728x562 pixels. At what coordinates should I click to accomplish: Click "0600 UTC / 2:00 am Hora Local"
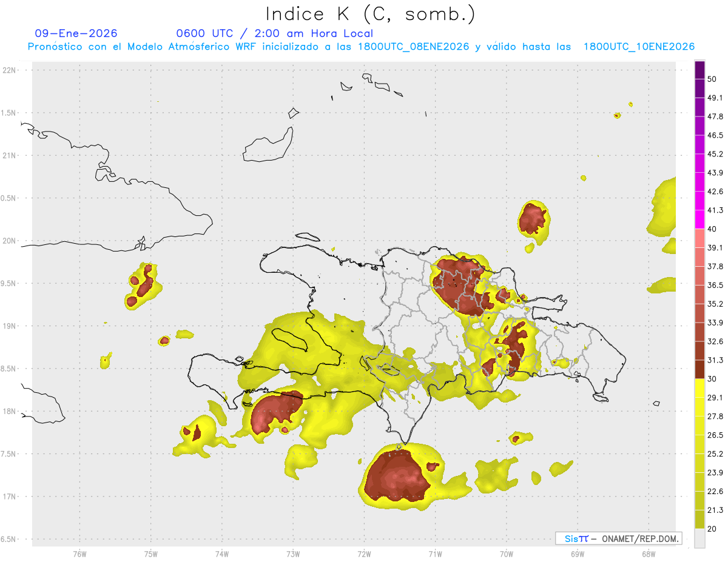(x=275, y=33)
